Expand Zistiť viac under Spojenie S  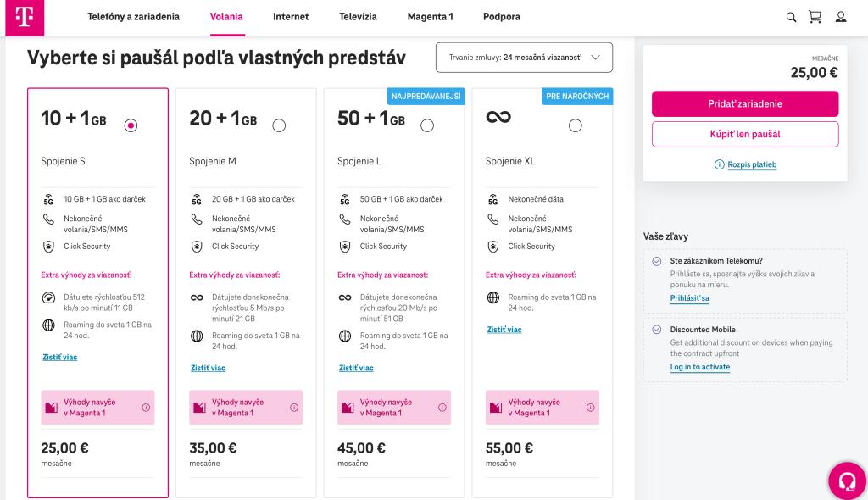[59, 358]
